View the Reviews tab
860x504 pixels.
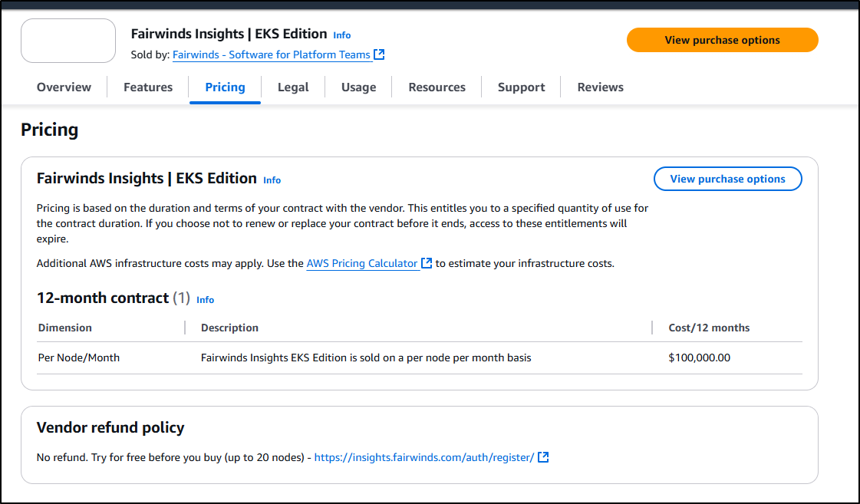point(600,87)
